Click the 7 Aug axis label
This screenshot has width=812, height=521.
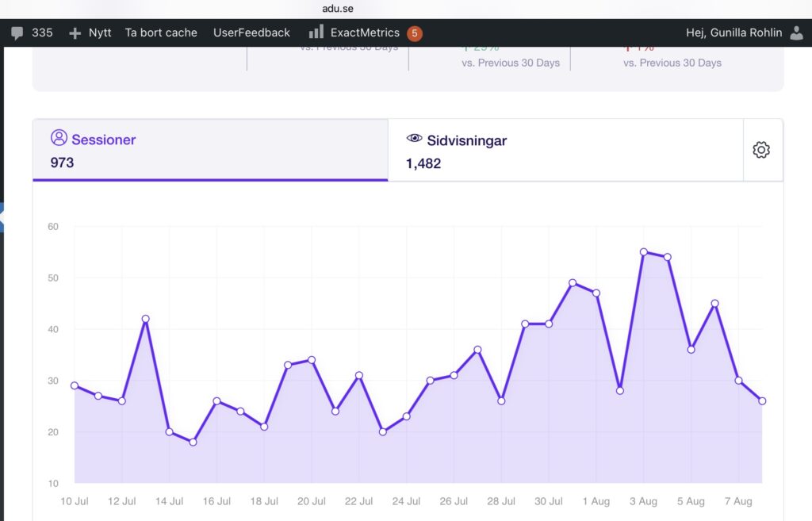pyautogui.click(x=738, y=501)
